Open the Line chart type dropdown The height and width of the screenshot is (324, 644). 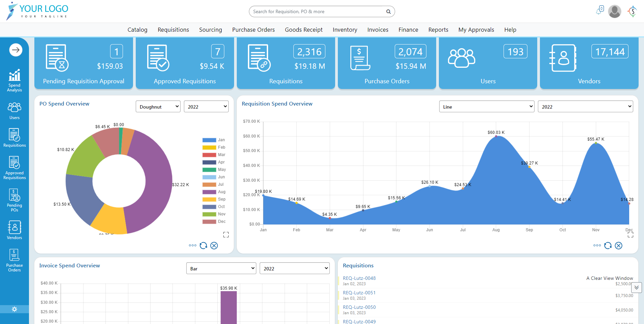click(486, 107)
